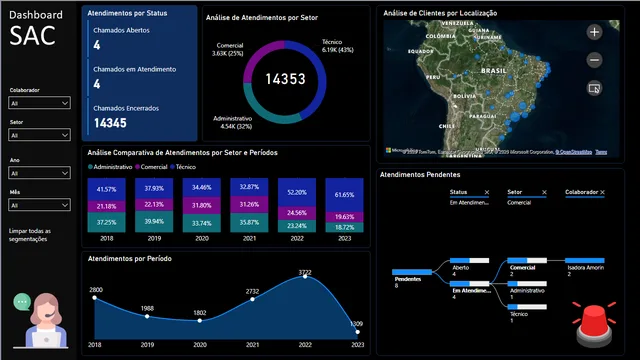Click the Setor column header in tree

515,192
